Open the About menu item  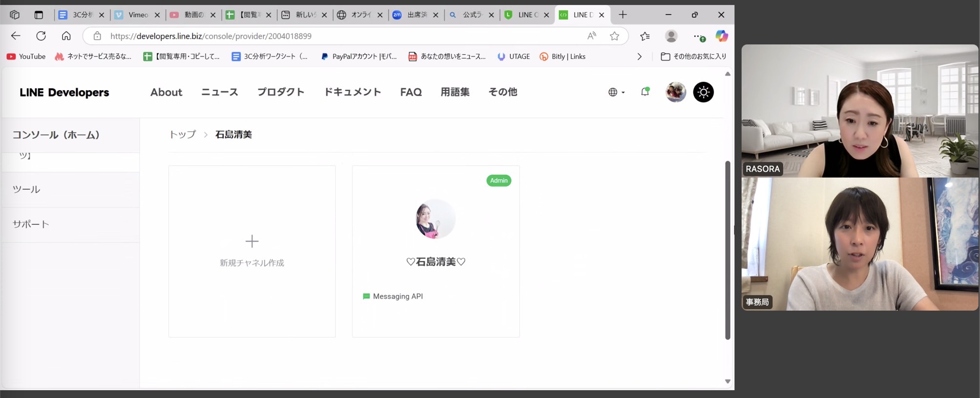click(166, 92)
